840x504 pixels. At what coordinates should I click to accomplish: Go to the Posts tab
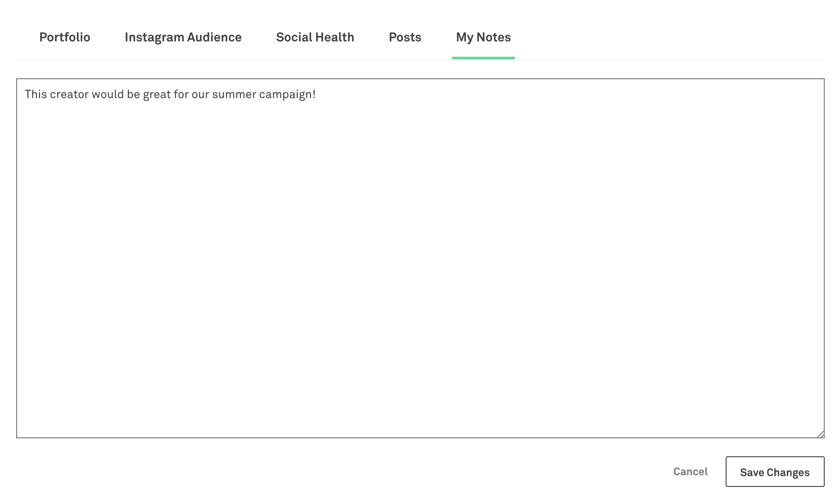(405, 37)
